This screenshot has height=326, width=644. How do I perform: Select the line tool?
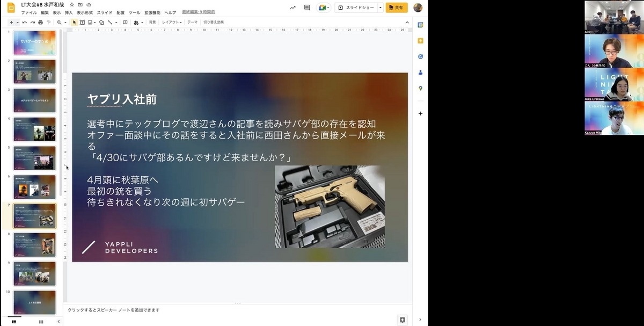pyautogui.click(x=109, y=23)
